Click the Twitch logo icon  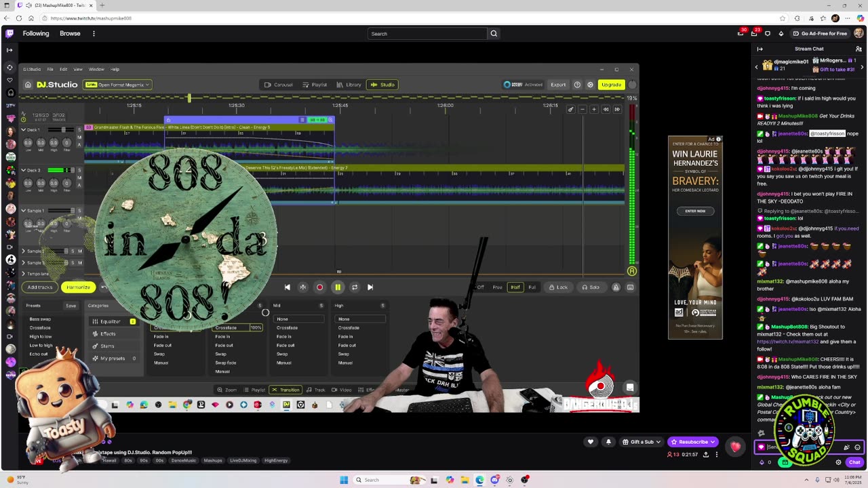pyautogui.click(x=9, y=33)
